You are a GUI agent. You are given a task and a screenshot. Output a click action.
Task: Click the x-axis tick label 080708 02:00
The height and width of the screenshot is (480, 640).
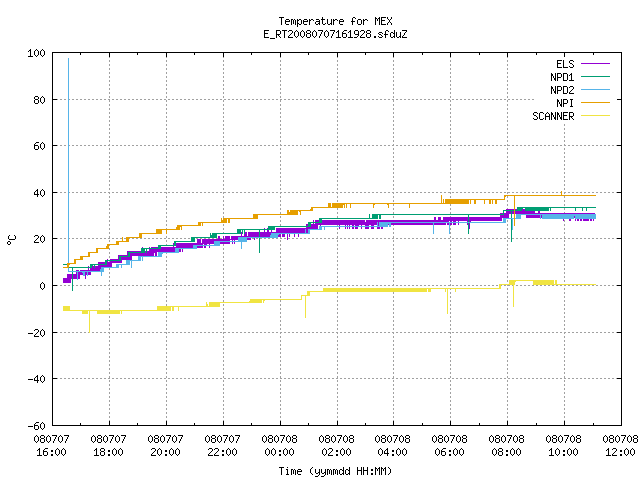(x=336, y=446)
